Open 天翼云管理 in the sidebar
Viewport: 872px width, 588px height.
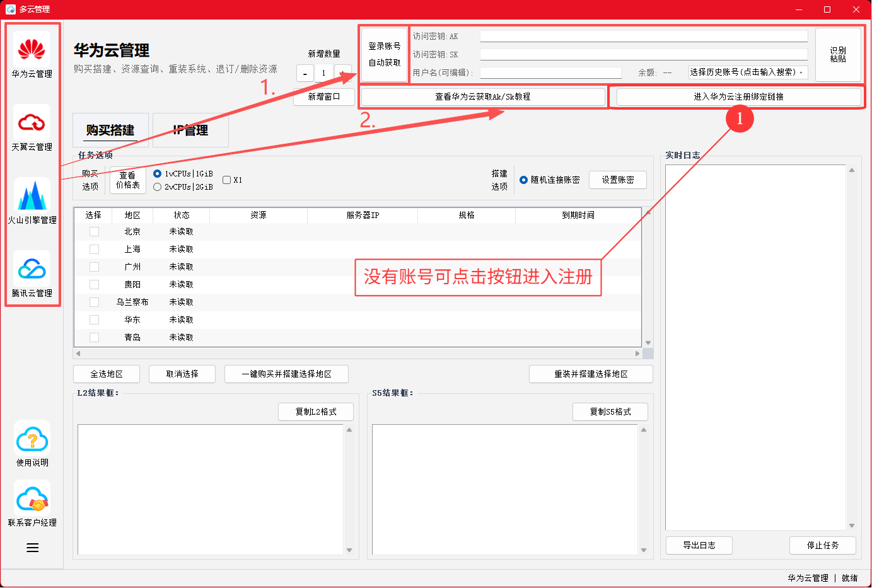(x=32, y=129)
